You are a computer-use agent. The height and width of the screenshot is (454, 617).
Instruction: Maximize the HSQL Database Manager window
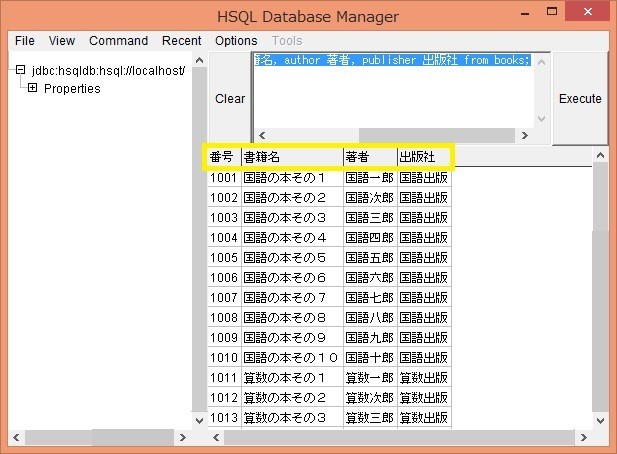552,11
